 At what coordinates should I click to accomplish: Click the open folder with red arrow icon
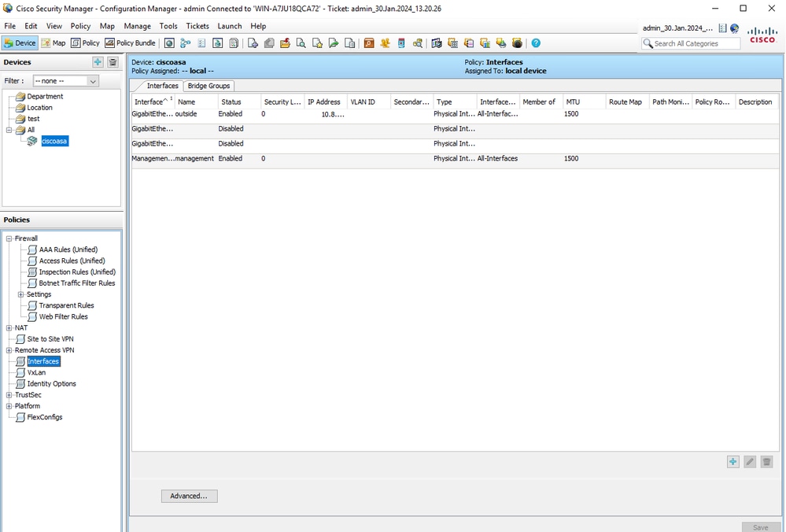285,43
